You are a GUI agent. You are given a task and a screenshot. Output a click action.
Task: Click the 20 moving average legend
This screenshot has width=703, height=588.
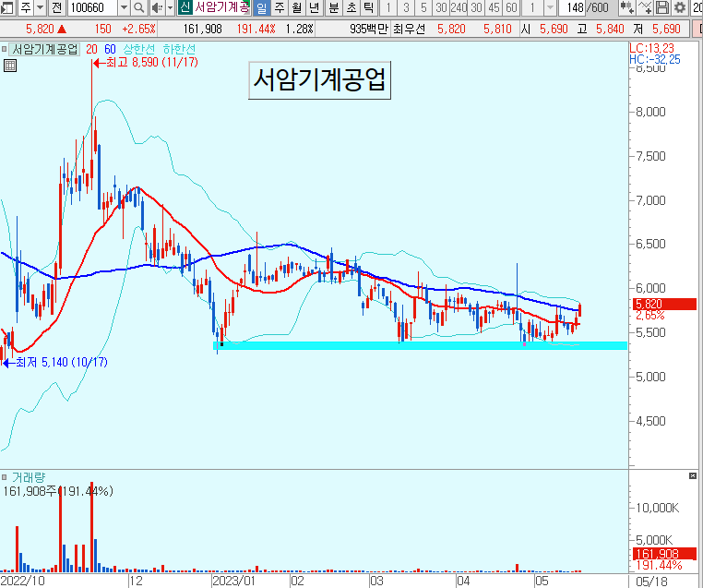click(x=91, y=49)
